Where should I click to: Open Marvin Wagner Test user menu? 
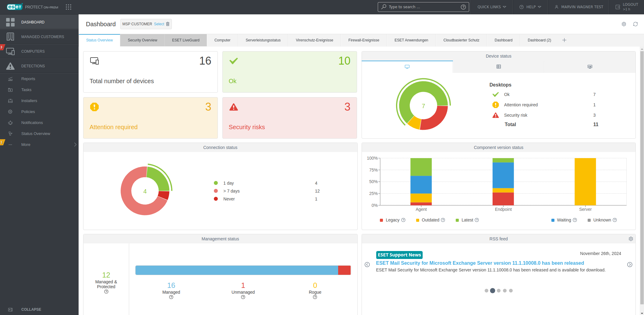click(579, 7)
